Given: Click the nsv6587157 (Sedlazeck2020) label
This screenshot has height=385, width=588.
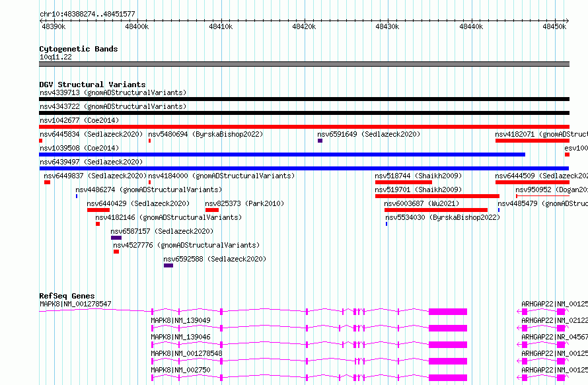Looking at the screenshot, I should pyautogui.click(x=162, y=231).
